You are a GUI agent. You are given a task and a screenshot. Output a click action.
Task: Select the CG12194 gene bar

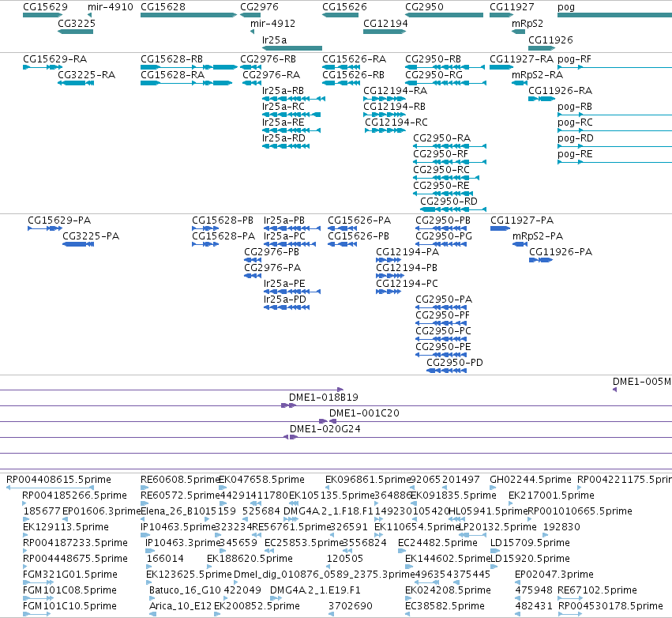coord(385,32)
